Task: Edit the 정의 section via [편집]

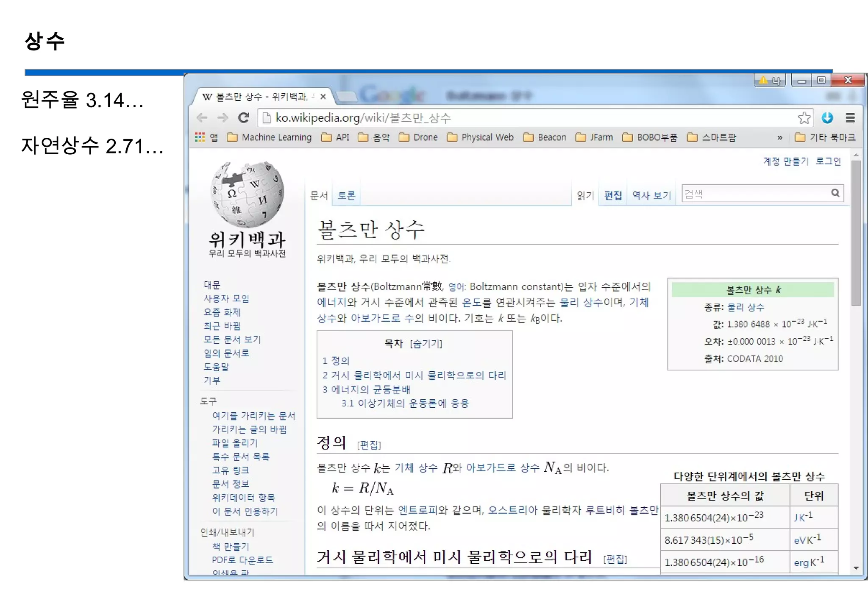Action: [x=369, y=445]
